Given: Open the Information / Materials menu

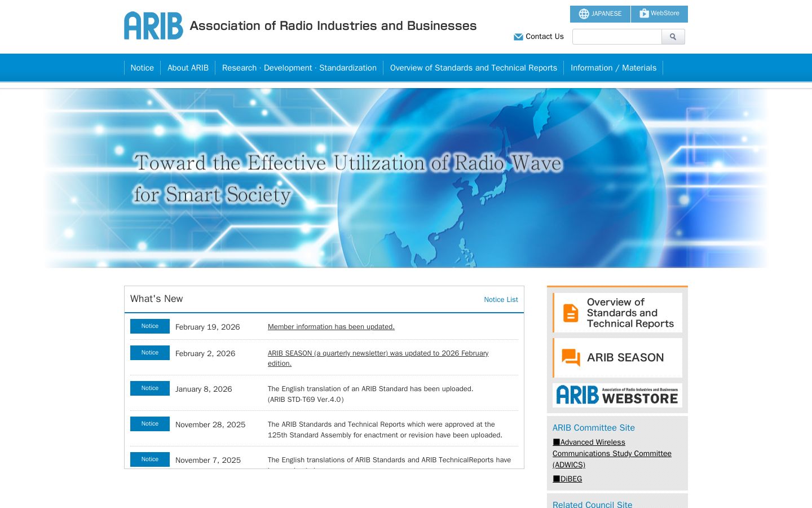Looking at the screenshot, I should click(614, 68).
